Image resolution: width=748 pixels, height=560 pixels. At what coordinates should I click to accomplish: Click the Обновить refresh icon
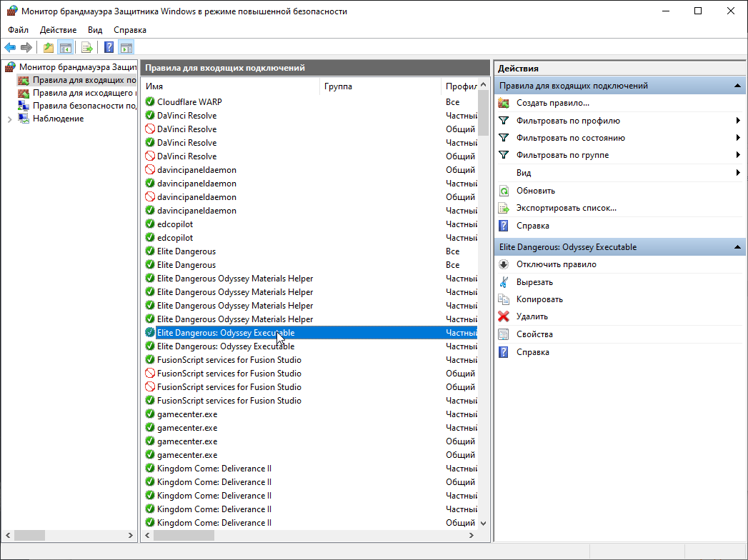[504, 191]
